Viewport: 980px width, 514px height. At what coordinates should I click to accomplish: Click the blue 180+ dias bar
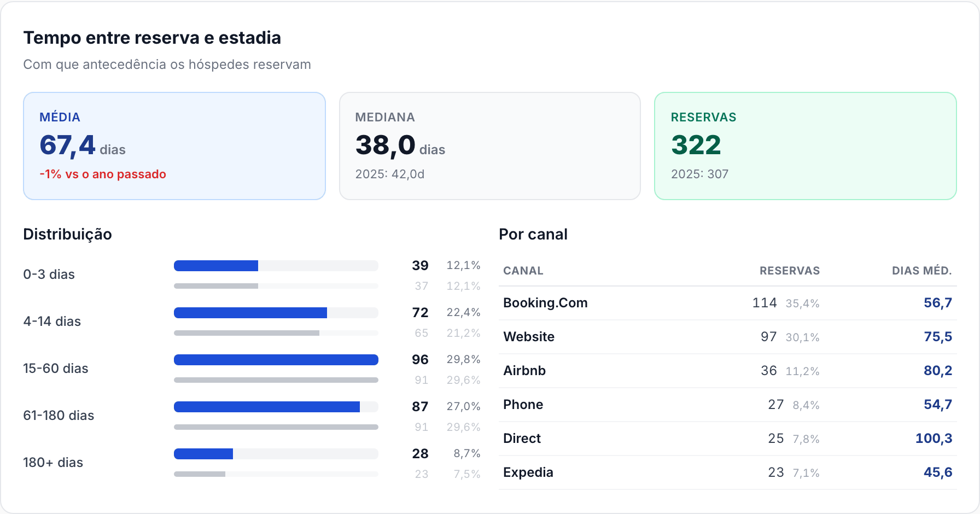tap(203, 454)
